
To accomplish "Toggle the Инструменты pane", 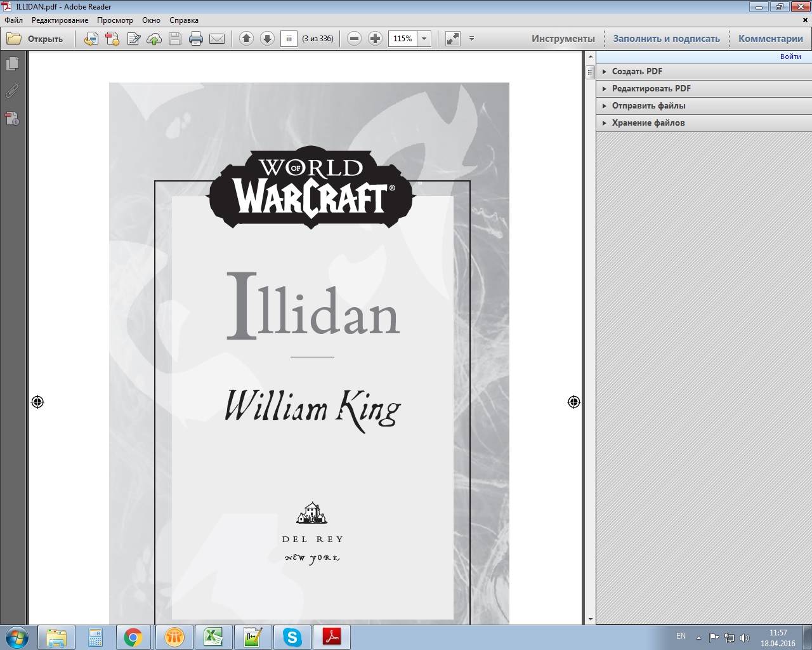I will [563, 39].
